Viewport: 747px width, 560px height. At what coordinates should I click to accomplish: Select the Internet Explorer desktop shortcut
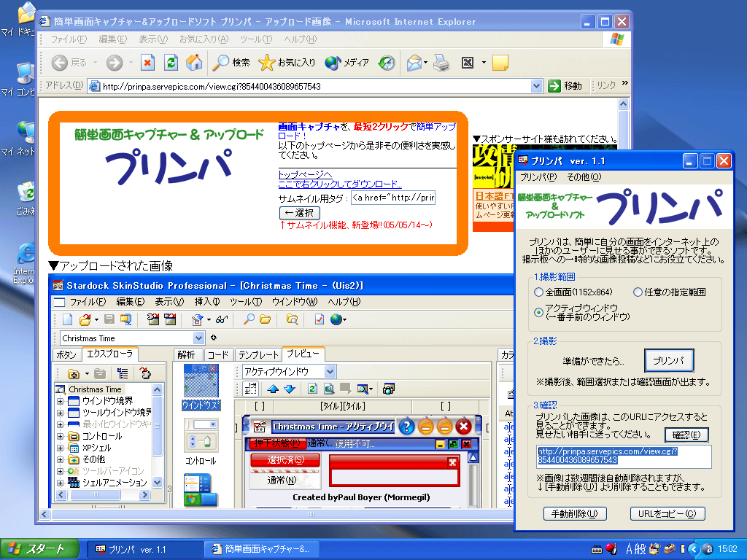pyautogui.click(x=24, y=264)
